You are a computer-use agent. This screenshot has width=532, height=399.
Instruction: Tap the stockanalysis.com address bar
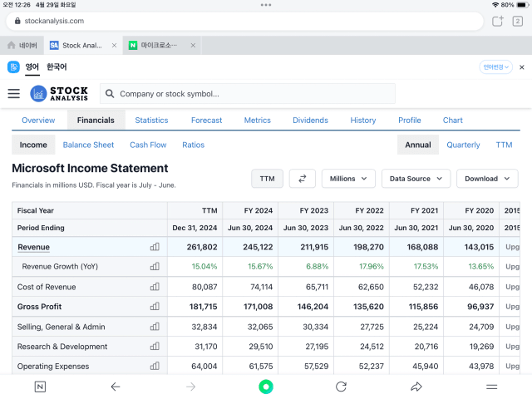pos(244,21)
